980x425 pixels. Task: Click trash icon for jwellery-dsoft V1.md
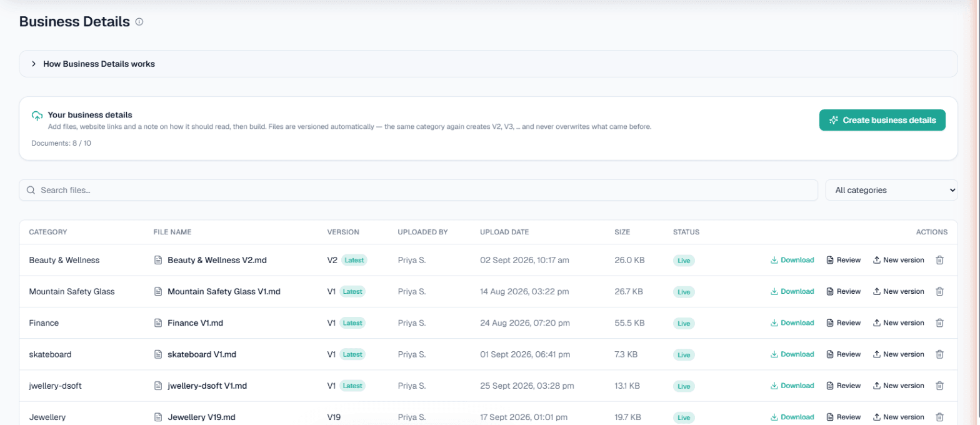tap(939, 386)
